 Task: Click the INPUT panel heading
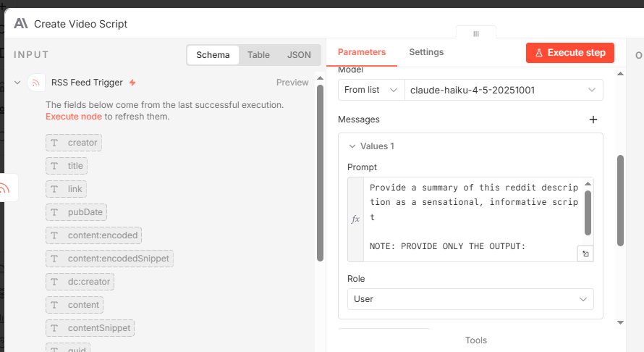point(31,55)
